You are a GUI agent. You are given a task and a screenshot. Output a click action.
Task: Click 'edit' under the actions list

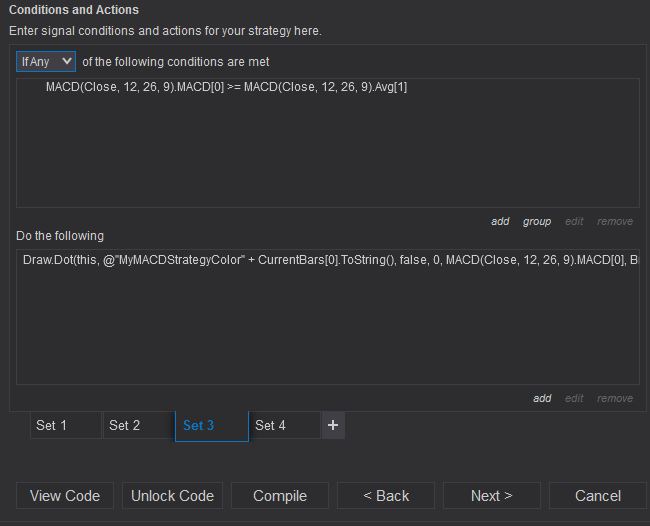[x=574, y=398]
